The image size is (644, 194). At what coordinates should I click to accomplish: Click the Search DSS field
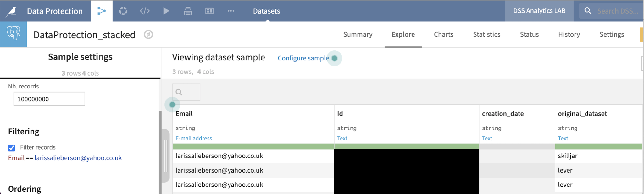click(617, 11)
